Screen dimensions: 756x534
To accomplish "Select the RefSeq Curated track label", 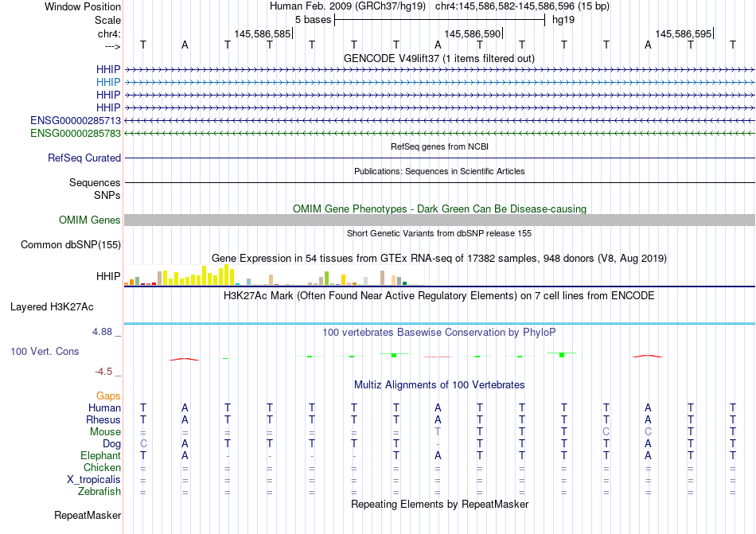I will click(84, 158).
